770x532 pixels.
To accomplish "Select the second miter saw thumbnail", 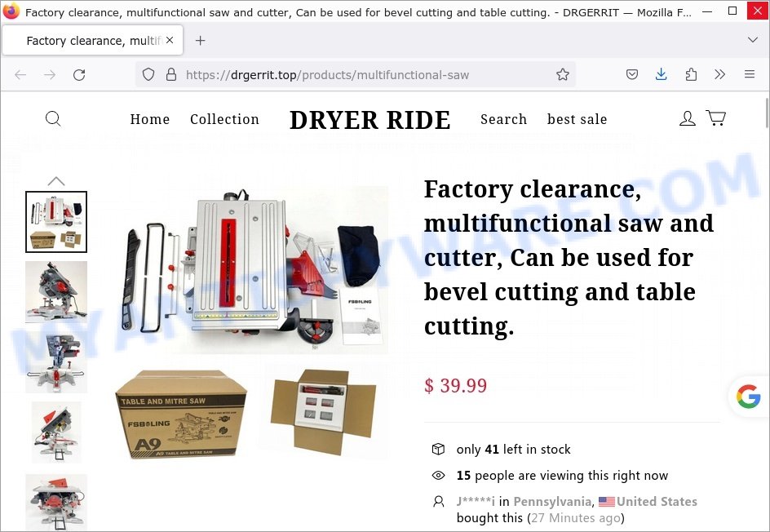I will point(56,292).
